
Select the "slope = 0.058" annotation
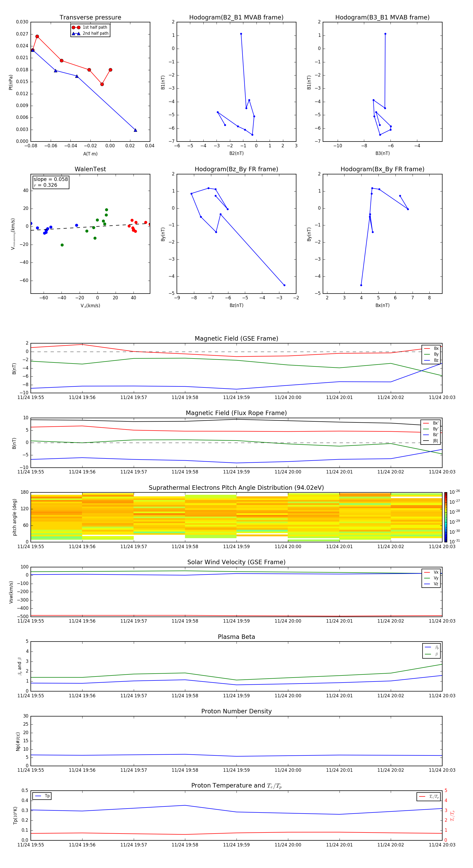(51, 179)
